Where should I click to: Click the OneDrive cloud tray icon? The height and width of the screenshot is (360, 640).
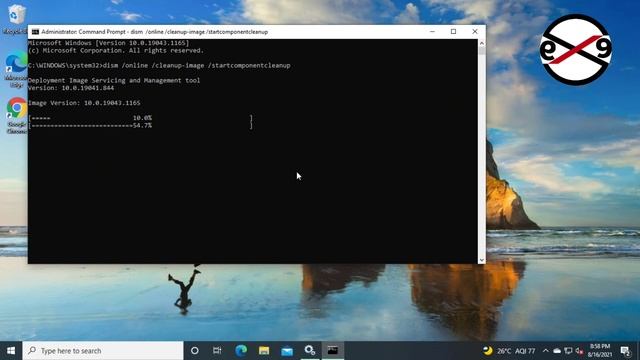pyautogui.click(x=557, y=351)
